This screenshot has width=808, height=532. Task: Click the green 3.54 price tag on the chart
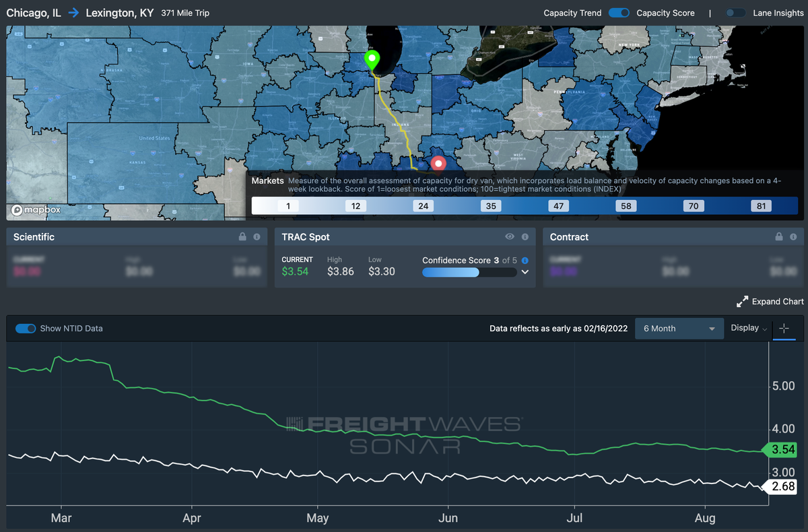pyautogui.click(x=780, y=449)
